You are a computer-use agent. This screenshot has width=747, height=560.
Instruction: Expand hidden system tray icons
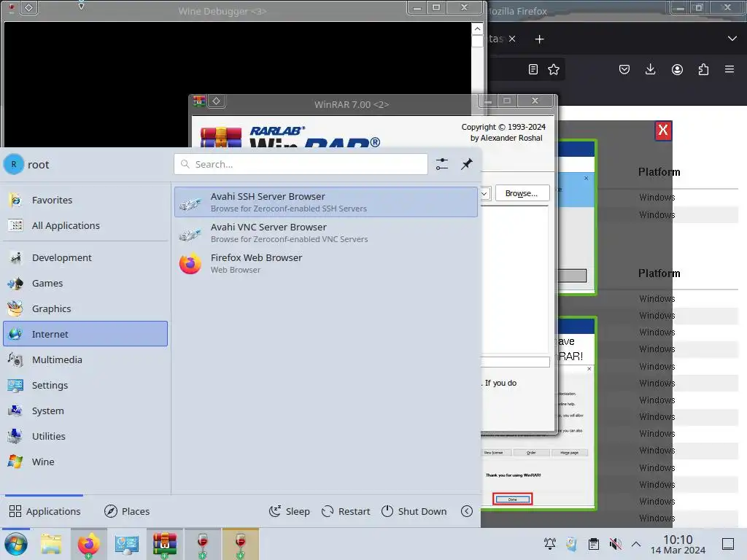(636, 544)
